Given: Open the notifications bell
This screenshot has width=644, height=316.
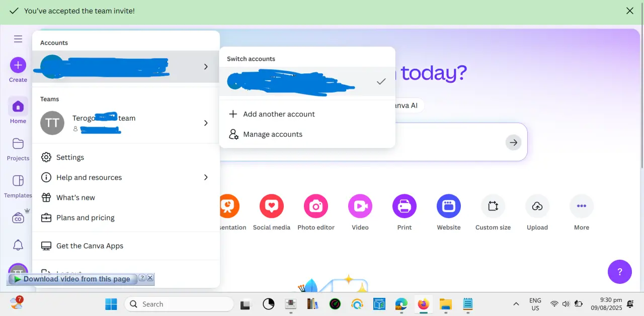Looking at the screenshot, I should click(x=18, y=245).
